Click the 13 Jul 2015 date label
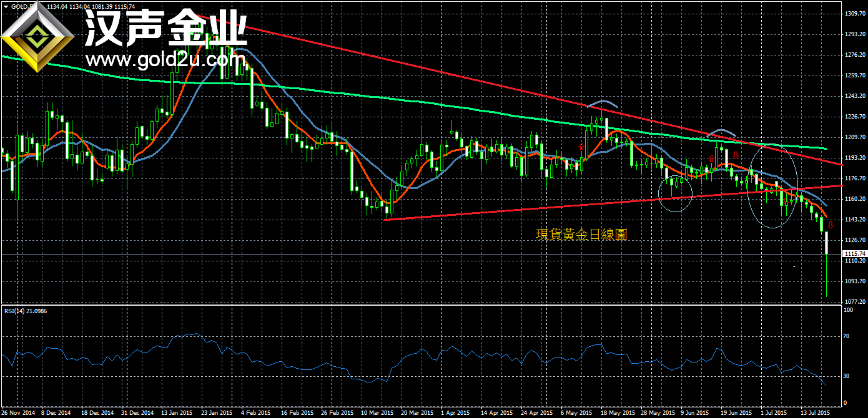Screen dimensions: 868x418 (816, 412)
